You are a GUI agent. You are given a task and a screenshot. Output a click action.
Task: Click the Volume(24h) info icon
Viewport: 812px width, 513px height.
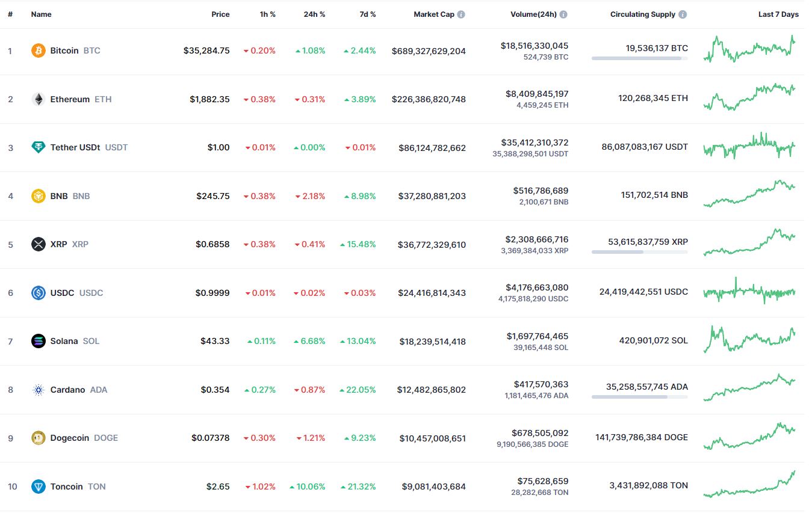pyautogui.click(x=563, y=14)
